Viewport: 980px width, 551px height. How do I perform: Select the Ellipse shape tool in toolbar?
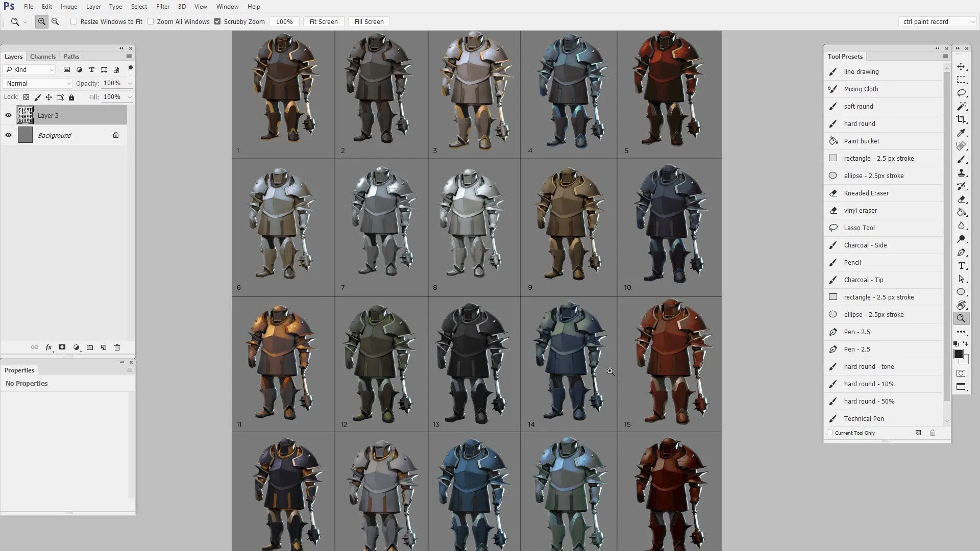[961, 292]
